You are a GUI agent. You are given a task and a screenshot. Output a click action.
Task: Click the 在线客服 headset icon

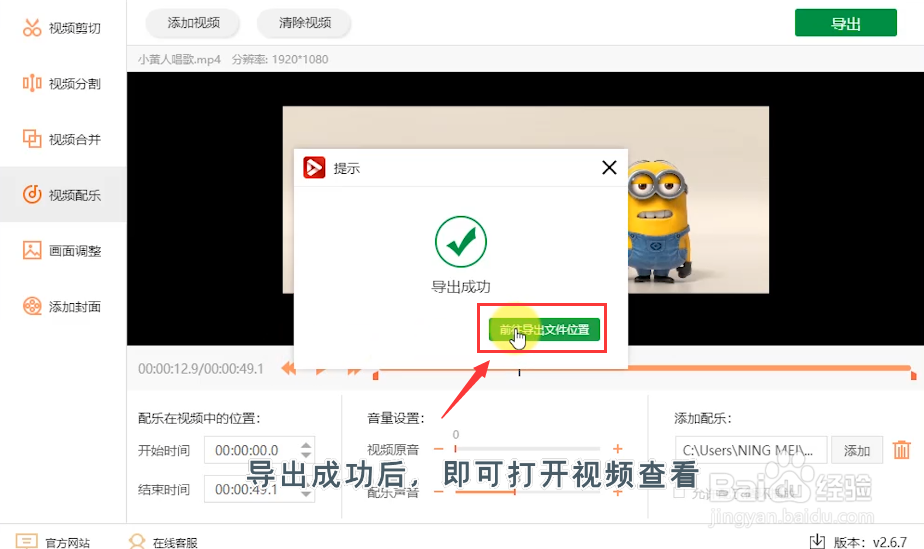(137, 541)
